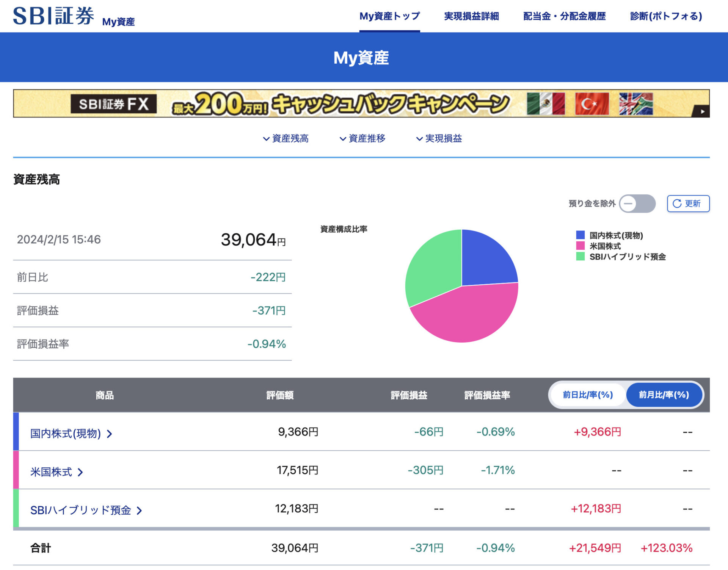The image size is (728, 570).
Task: Expand chevron beside SBIハイブリッド預金 row
Action: click(x=139, y=510)
